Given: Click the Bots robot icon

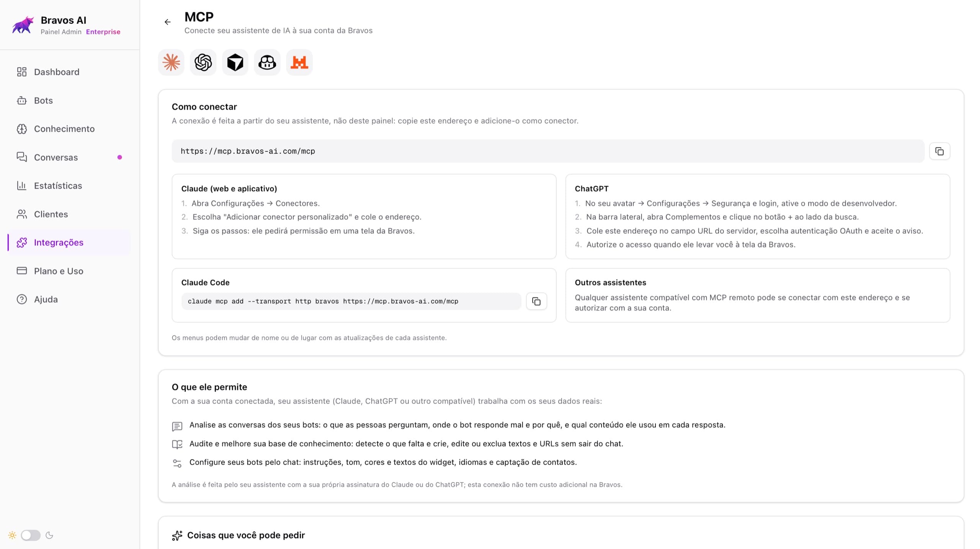Looking at the screenshot, I should [22, 101].
